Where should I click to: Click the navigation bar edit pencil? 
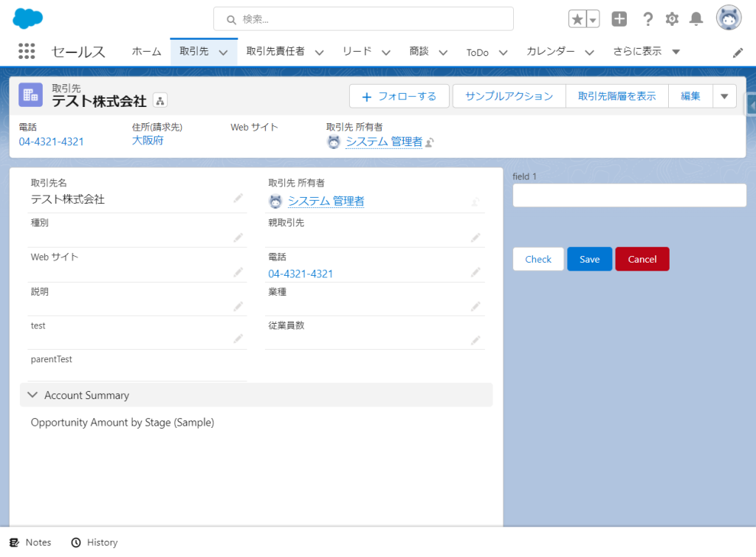point(738,52)
